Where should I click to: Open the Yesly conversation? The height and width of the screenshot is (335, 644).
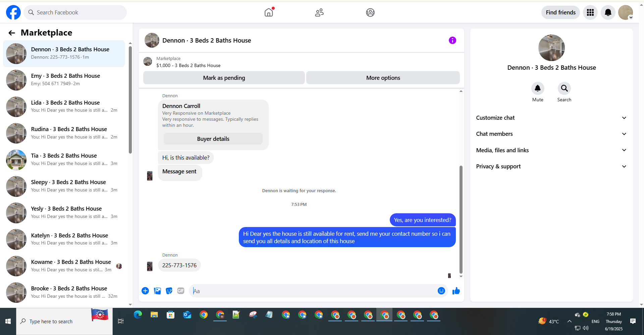pyautogui.click(x=64, y=213)
